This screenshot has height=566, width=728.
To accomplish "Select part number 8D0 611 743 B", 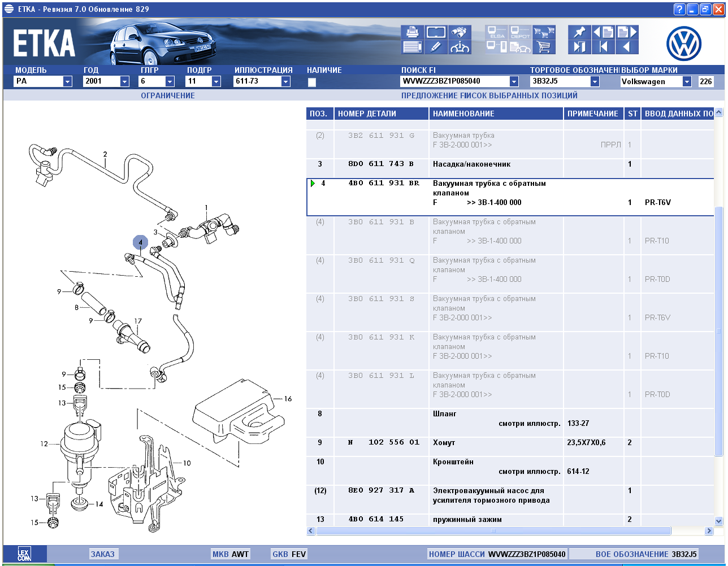I will pos(381,164).
